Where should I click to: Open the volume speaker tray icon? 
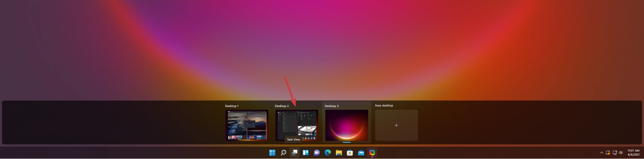[621, 153]
